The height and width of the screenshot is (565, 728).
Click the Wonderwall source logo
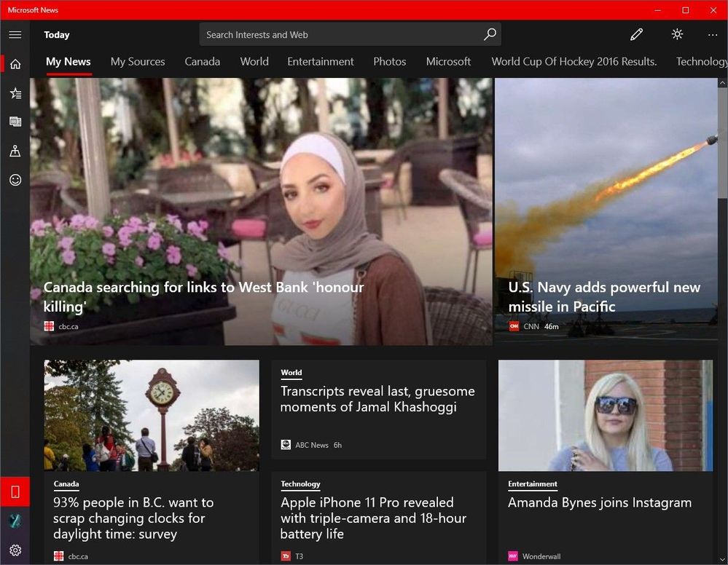point(512,556)
